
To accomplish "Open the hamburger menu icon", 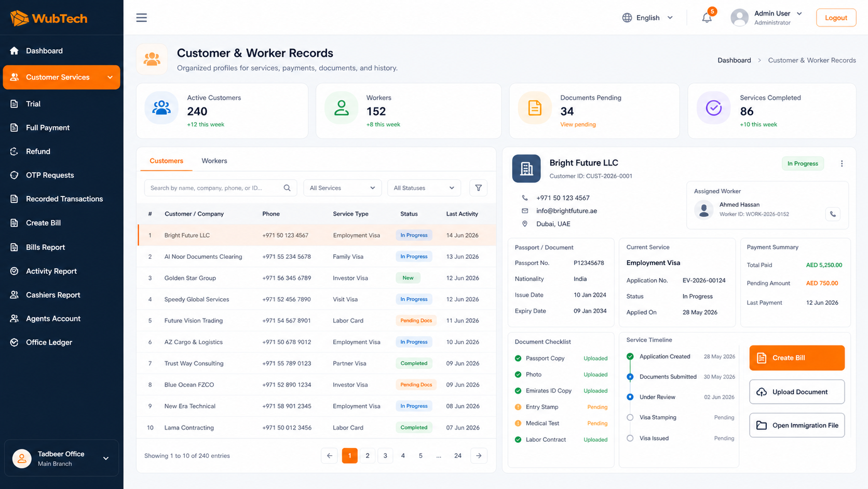I will click(x=141, y=18).
